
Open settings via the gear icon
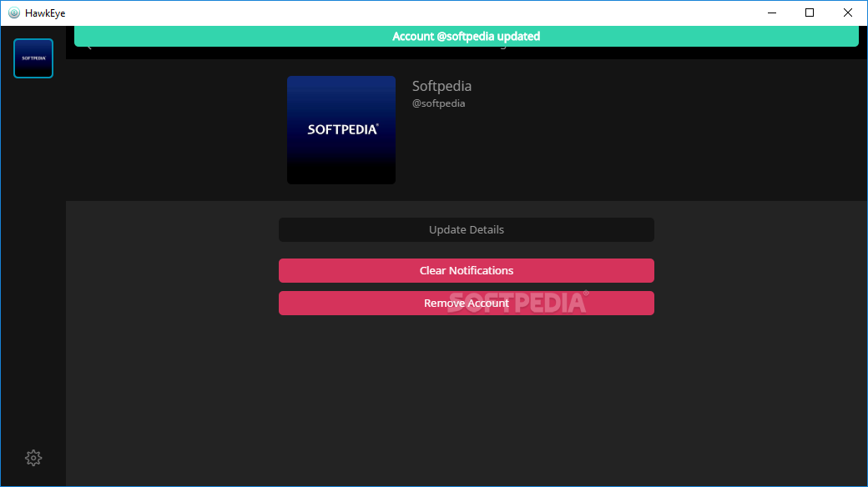tap(33, 458)
